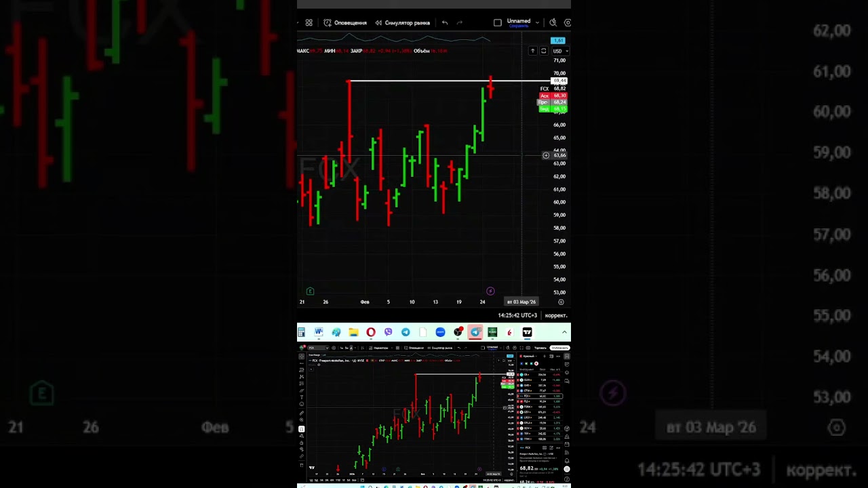The height and width of the screenshot is (488, 868).
Task: Select the Все range at chart bottom
Action: tap(354, 480)
